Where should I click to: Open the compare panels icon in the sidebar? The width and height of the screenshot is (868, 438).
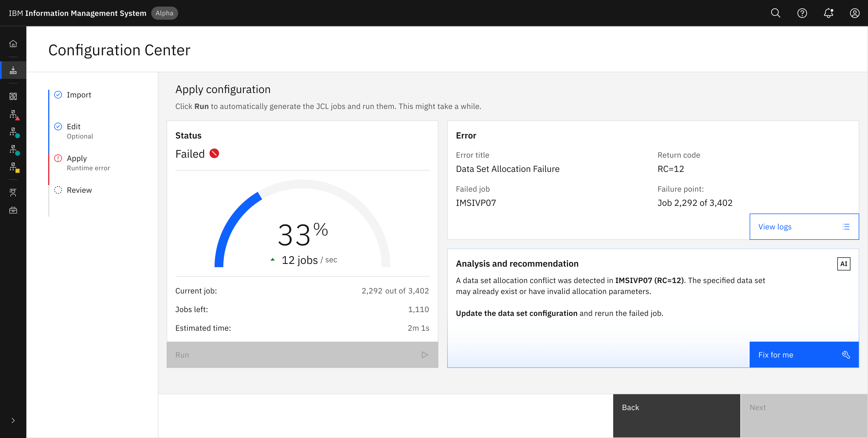(13, 97)
